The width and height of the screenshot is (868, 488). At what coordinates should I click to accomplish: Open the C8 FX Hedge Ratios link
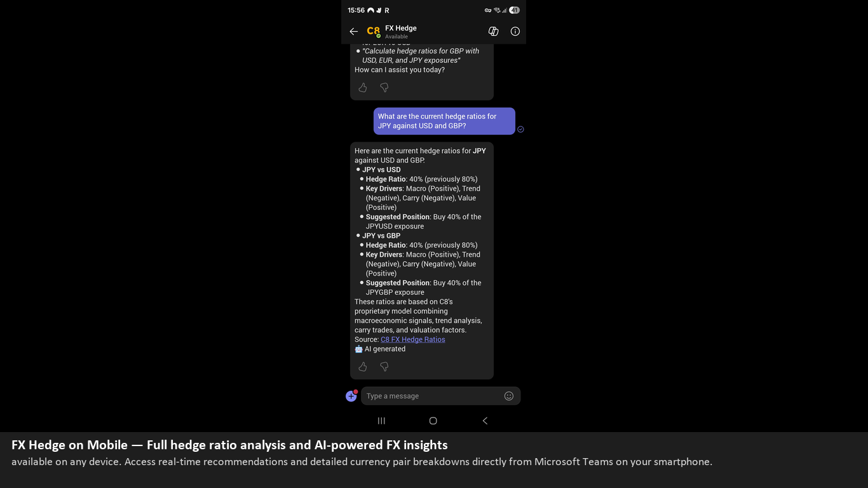[x=413, y=339]
